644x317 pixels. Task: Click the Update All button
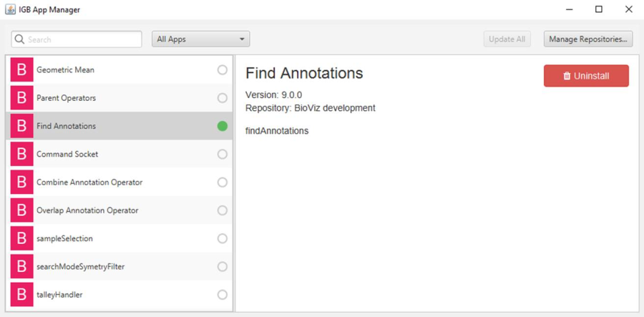507,39
